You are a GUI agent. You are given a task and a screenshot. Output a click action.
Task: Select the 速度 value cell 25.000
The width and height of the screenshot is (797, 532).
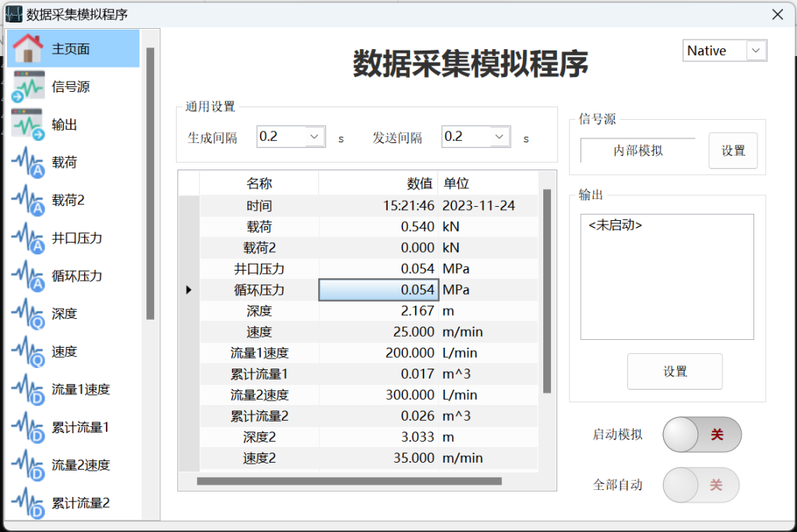(378, 332)
